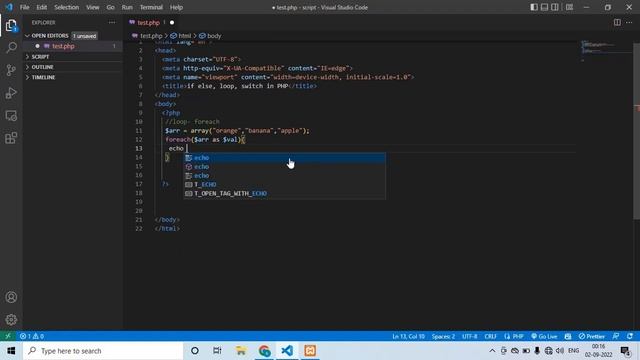
Task: Click Ln 13, Col 10 cursor position
Action: pos(409,336)
